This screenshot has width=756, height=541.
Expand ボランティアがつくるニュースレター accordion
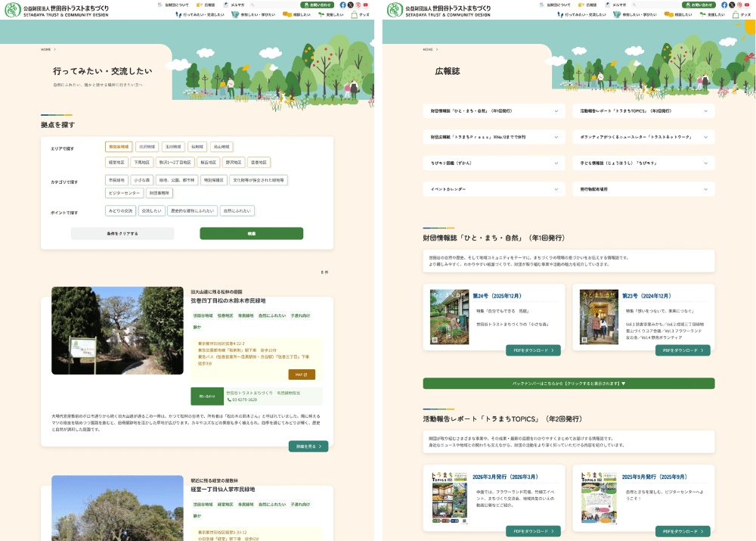tap(643, 137)
